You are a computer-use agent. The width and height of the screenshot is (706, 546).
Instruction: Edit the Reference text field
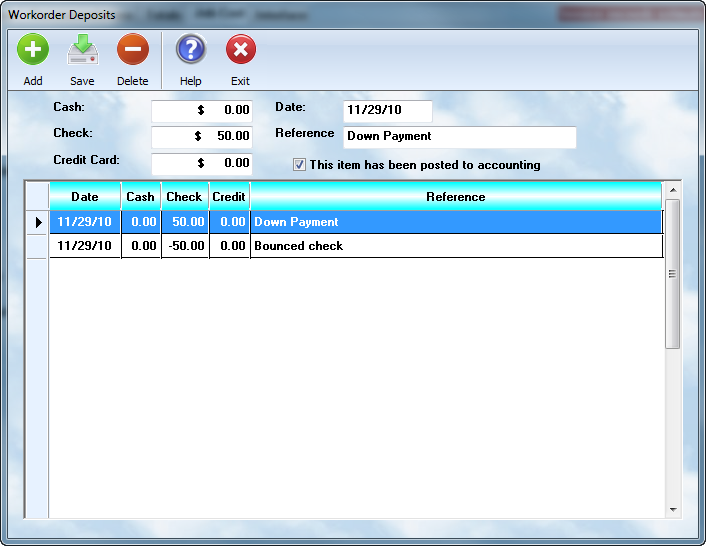point(459,137)
